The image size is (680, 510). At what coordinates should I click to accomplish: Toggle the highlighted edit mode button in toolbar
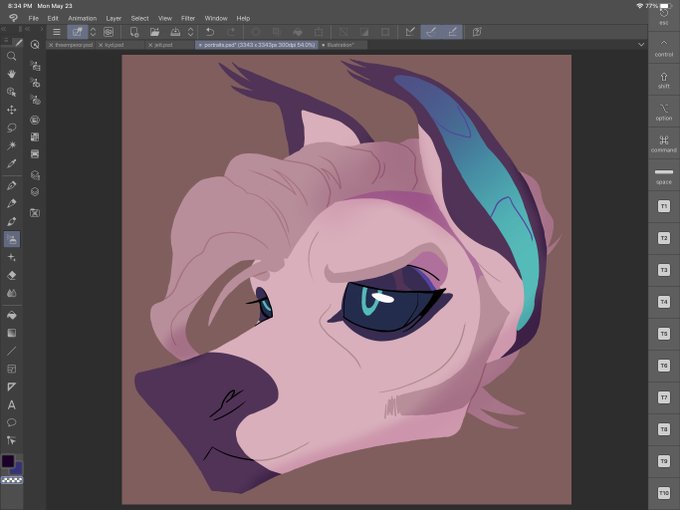tap(77, 32)
